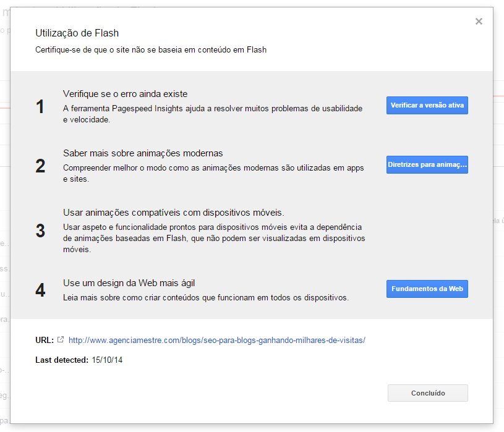Select step number 2
The image size is (504, 432).
click(40, 166)
